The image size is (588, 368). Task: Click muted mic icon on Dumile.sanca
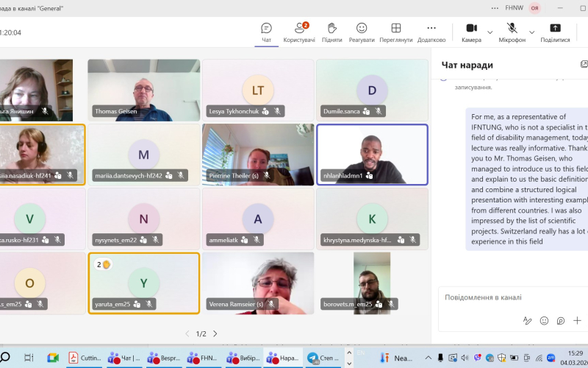[379, 111]
